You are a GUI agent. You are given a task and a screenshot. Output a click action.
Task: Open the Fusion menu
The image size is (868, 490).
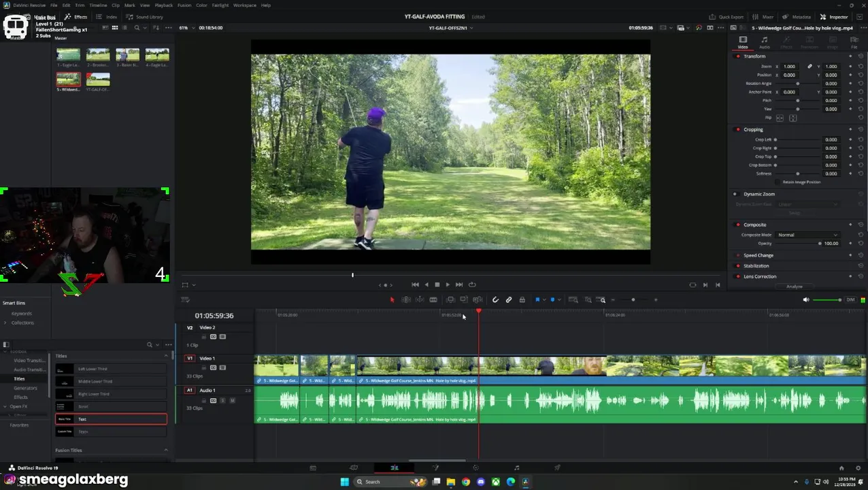point(184,5)
